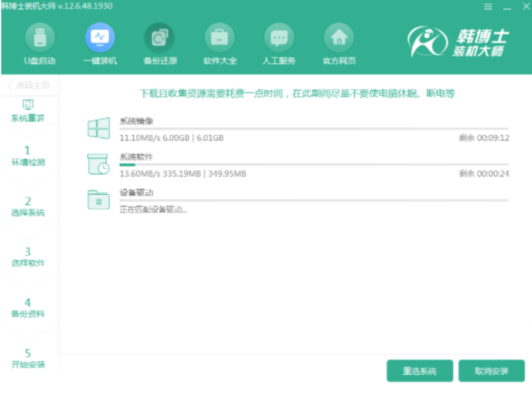The height and width of the screenshot is (399, 532).
Task: Open the 备份还原 backup restore icon
Action: pyautogui.click(x=160, y=38)
